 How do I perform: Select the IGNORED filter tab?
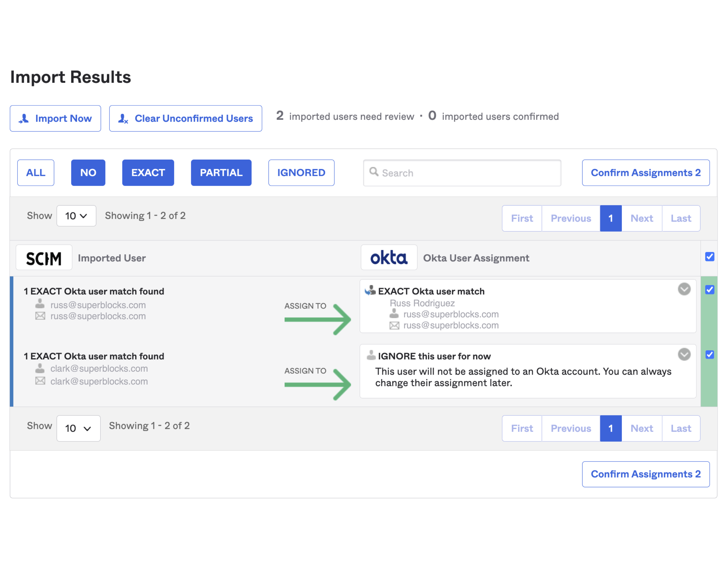[301, 173]
